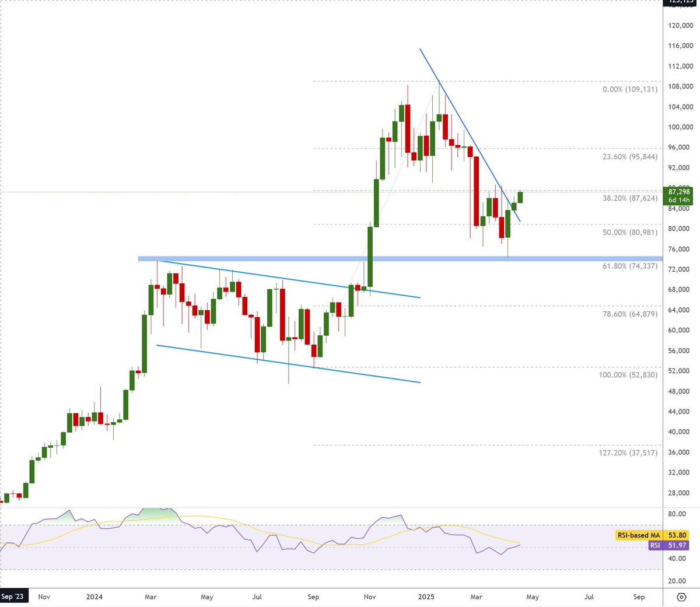Open chart settings gear icon
This screenshot has height=607, width=700.
tap(681, 597)
